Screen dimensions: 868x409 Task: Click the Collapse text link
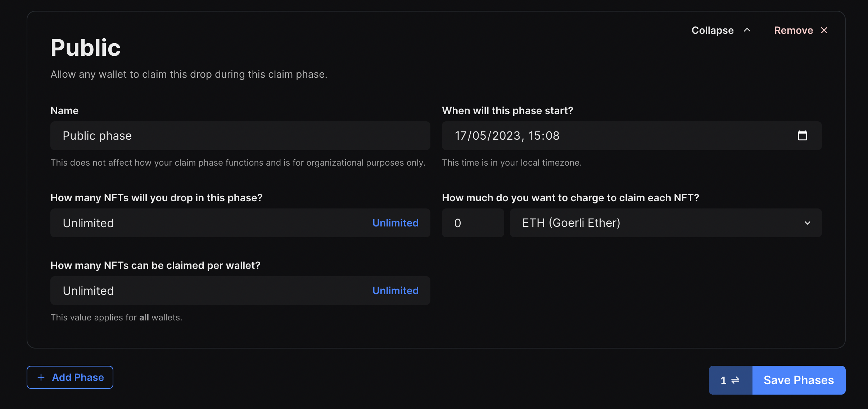(712, 30)
